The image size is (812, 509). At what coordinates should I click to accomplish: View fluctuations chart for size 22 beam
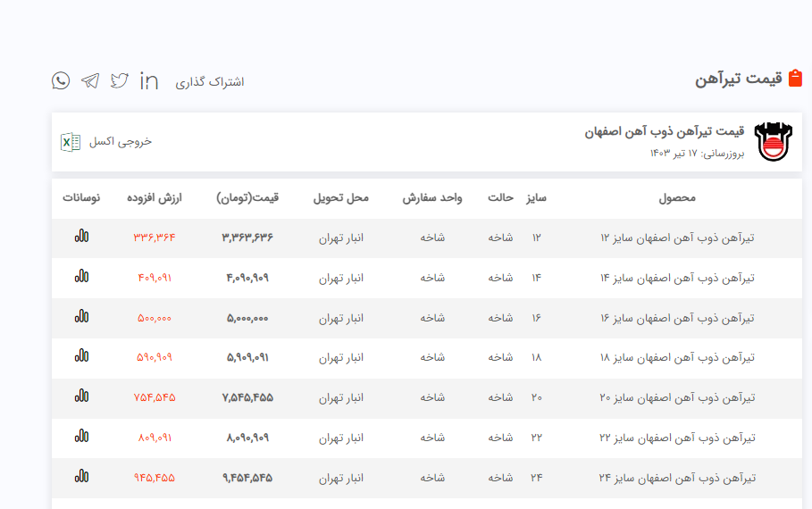pos(81,437)
